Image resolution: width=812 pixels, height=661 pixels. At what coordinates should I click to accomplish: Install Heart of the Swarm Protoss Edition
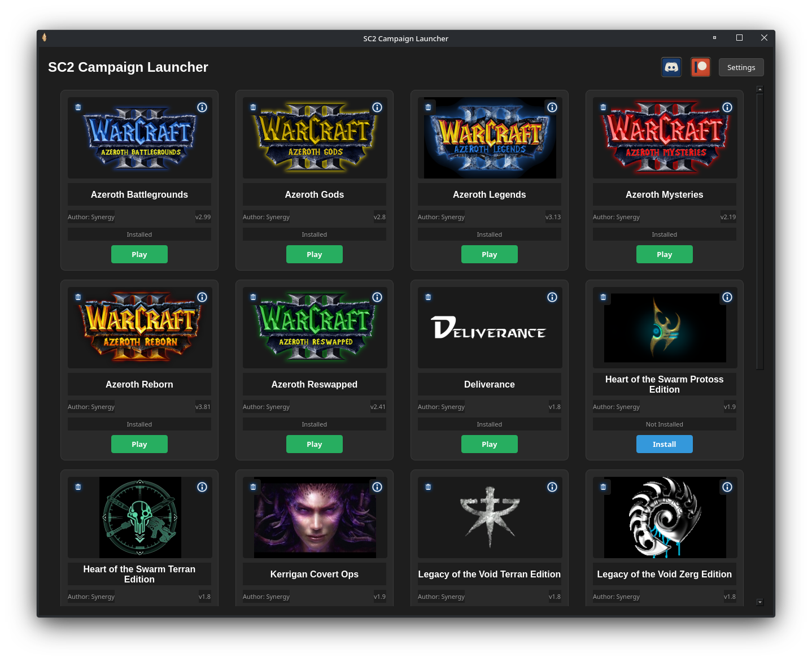click(x=665, y=444)
